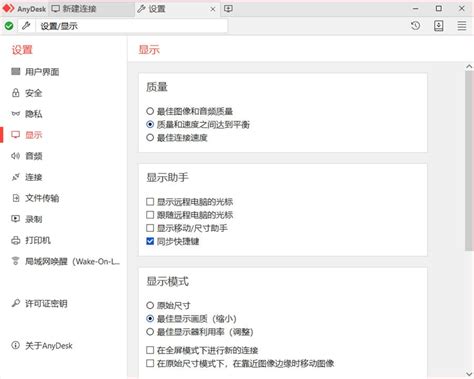This screenshot has height=379, width=474.
Task: Open the hamburger main menu
Action: (x=462, y=26)
